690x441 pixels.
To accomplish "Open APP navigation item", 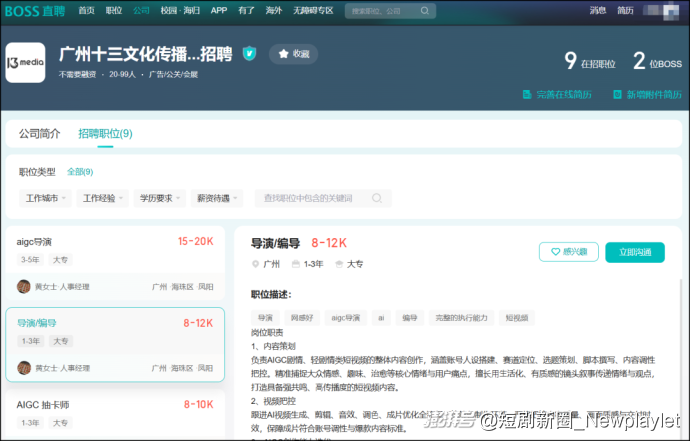I will [x=219, y=11].
